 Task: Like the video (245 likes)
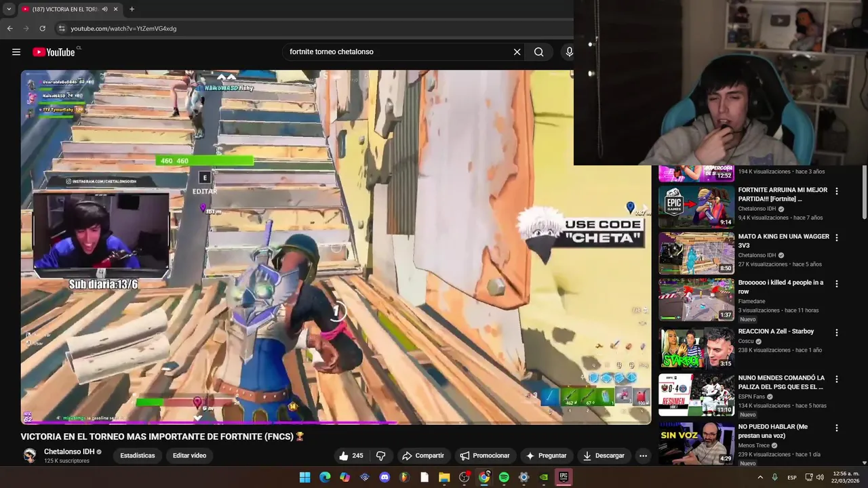click(x=351, y=456)
